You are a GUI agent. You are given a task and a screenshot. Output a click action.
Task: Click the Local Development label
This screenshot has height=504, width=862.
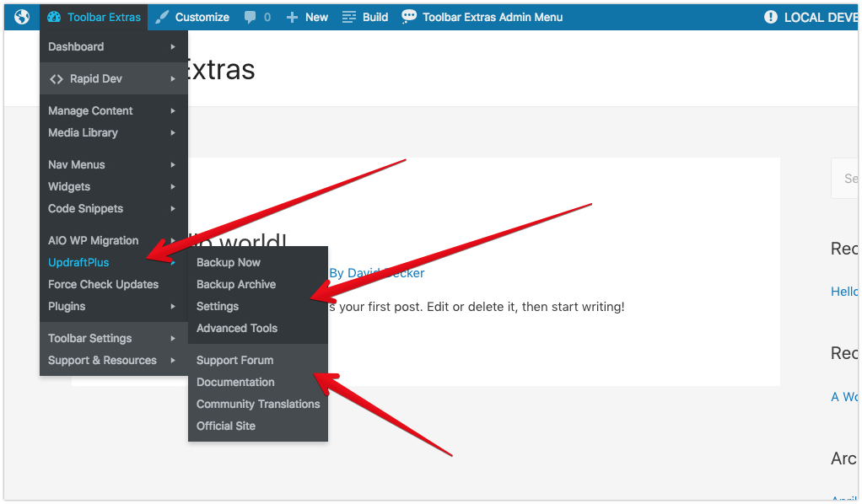820,17
